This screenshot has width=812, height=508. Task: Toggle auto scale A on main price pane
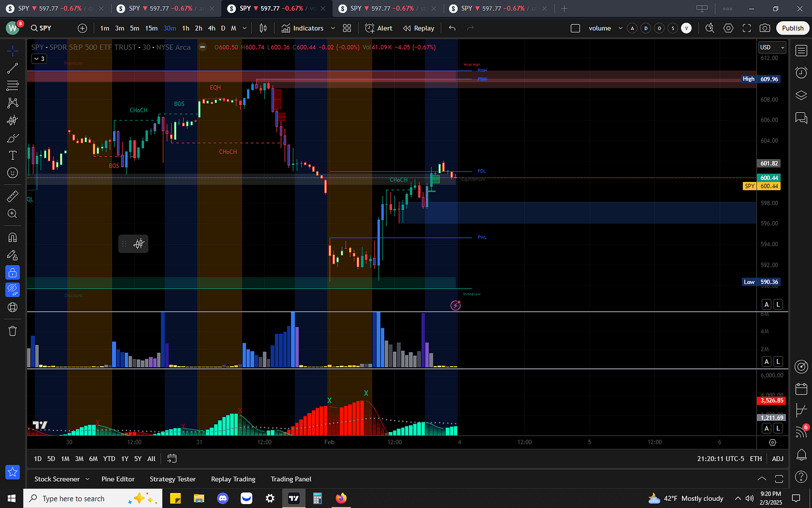pos(767,304)
